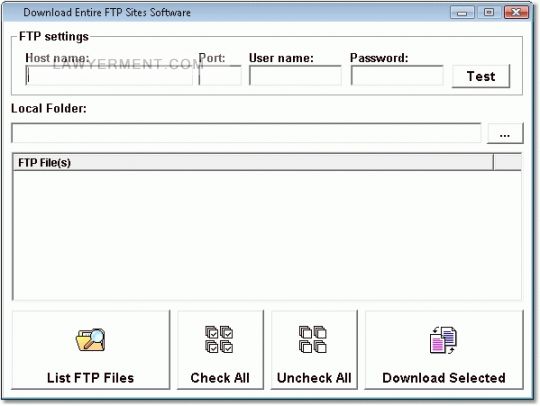Focus the Port number field
The width and height of the screenshot is (540, 406).
pos(220,75)
